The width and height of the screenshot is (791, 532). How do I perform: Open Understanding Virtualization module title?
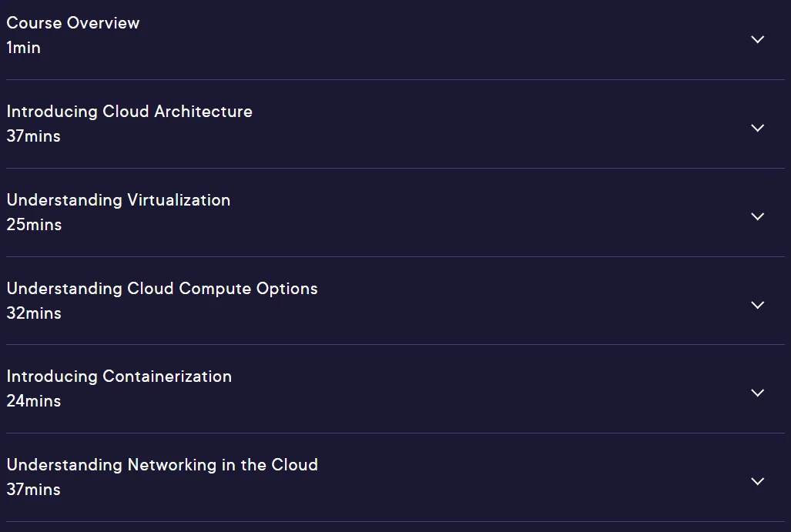[119, 200]
